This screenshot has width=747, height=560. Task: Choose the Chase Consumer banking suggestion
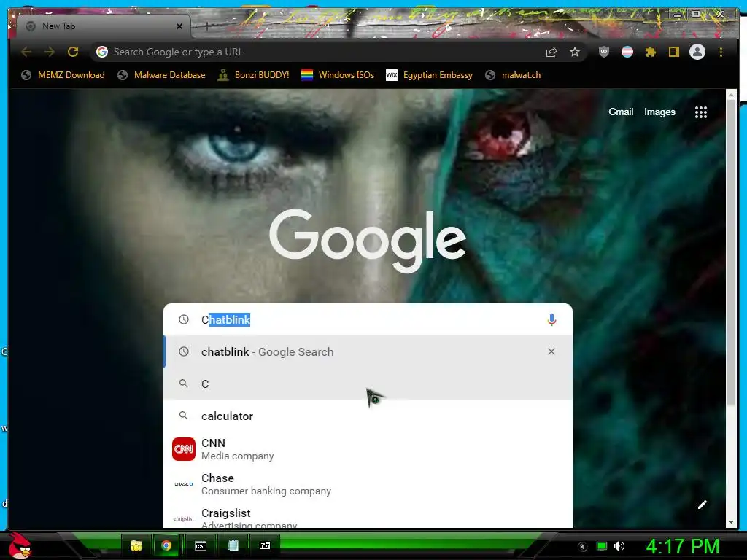pyautogui.click(x=368, y=484)
